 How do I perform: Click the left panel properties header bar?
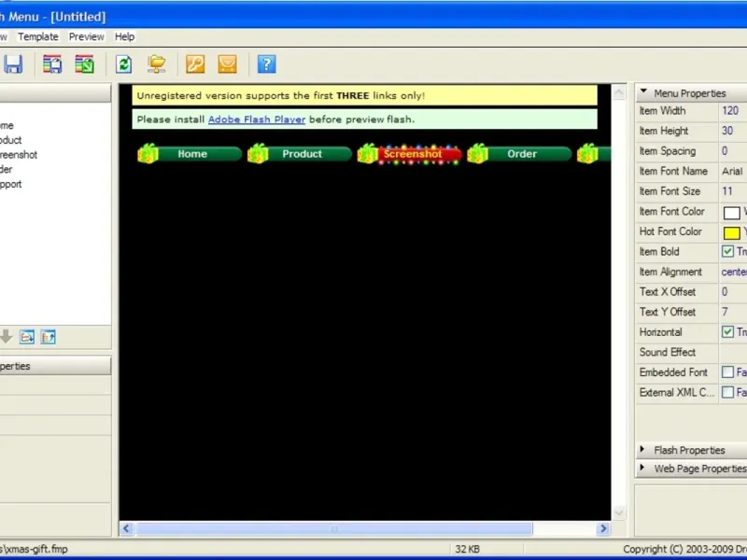pyautogui.click(x=55, y=366)
